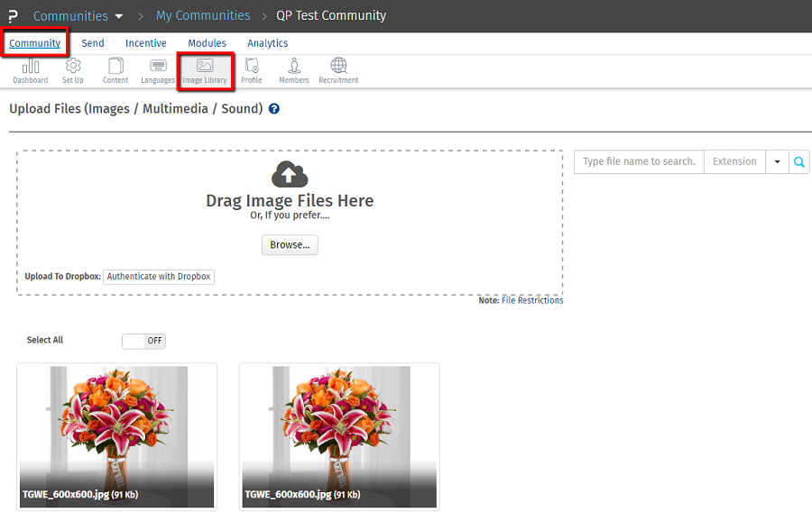Select the first TGWE_600x600.jpg thumbnail
The width and height of the screenshot is (812, 512).
[x=117, y=436]
